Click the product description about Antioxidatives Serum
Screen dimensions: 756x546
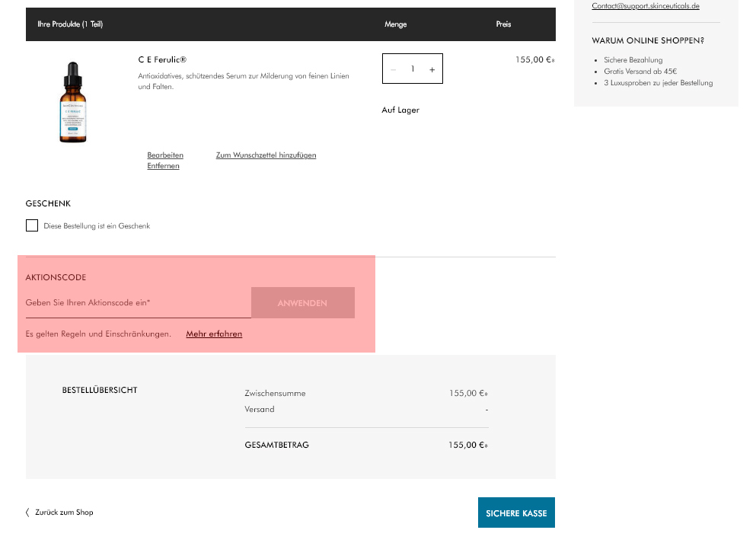(244, 81)
